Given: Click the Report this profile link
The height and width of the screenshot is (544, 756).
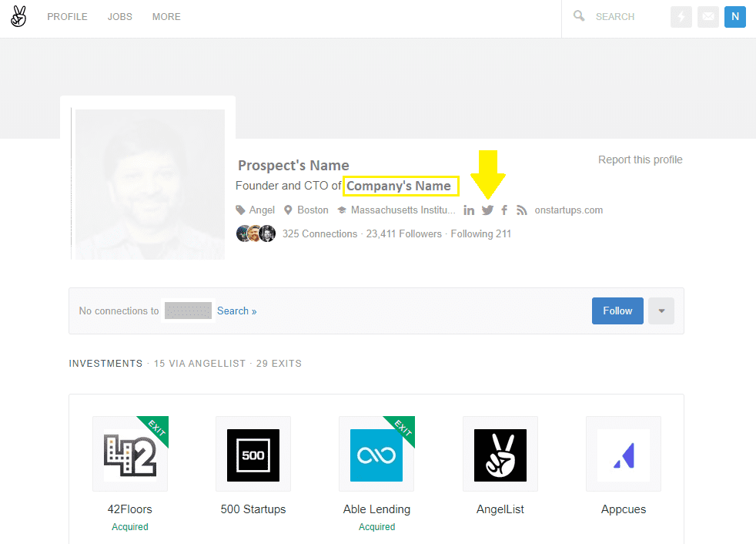Looking at the screenshot, I should (640, 160).
